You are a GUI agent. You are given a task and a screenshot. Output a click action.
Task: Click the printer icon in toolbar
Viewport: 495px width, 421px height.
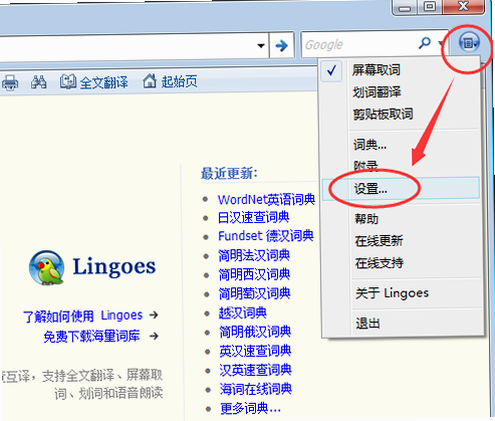[x=10, y=82]
